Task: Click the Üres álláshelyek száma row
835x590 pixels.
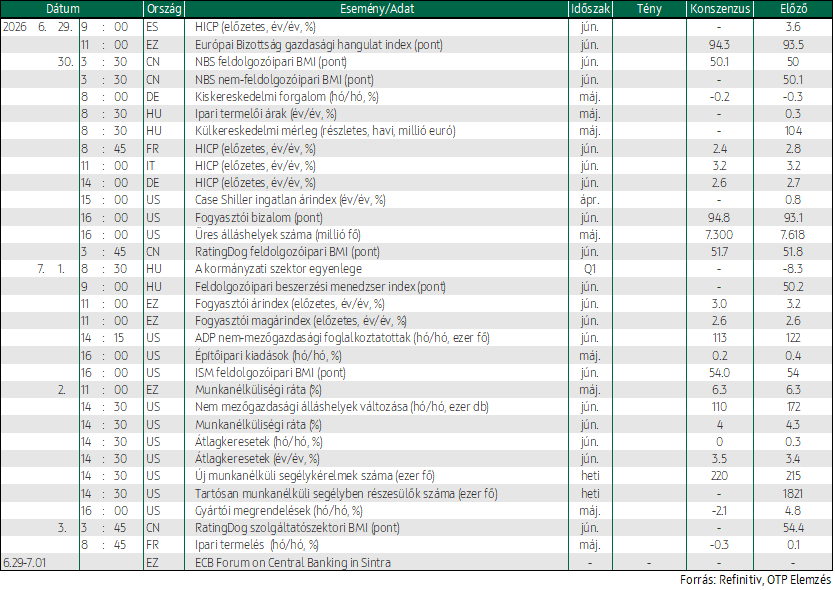Action: click(x=416, y=234)
